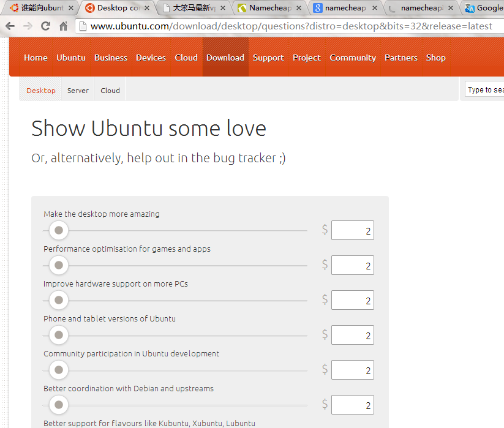Screen dimensions: 504x428
Task: Click the 'Make the desktop more amazing' slider handle
Action: tap(59, 230)
